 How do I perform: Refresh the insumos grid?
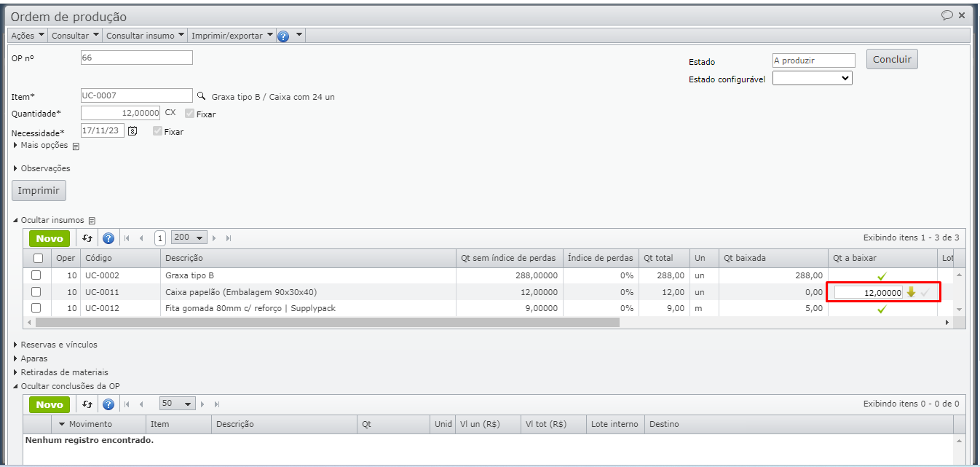(87, 238)
